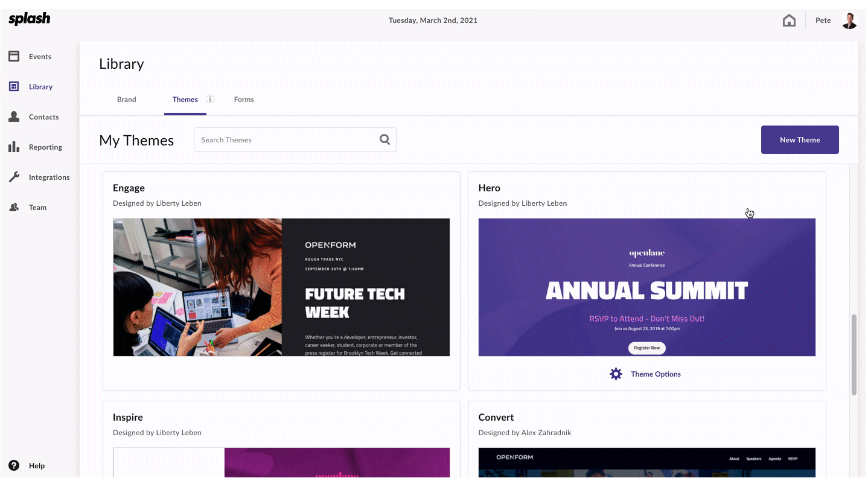868x478 pixels.
Task: Click the Integrations wrench icon
Action: 14,177
